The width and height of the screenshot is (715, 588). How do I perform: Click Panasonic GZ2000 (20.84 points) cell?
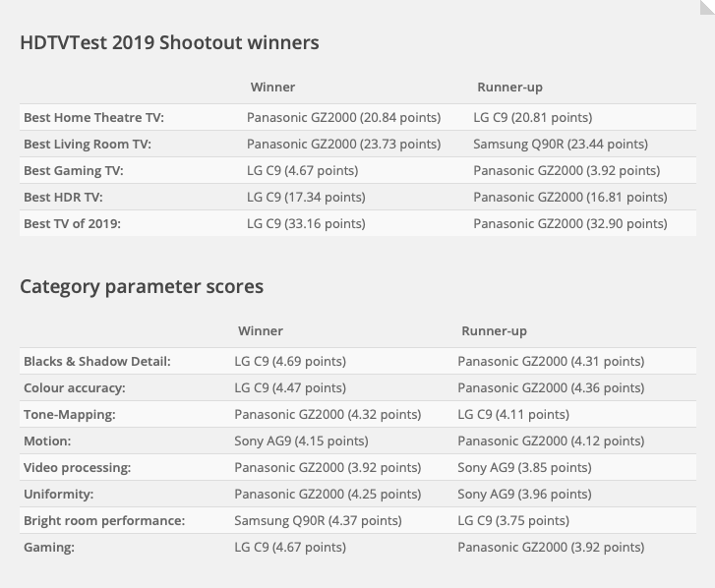click(343, 118)
